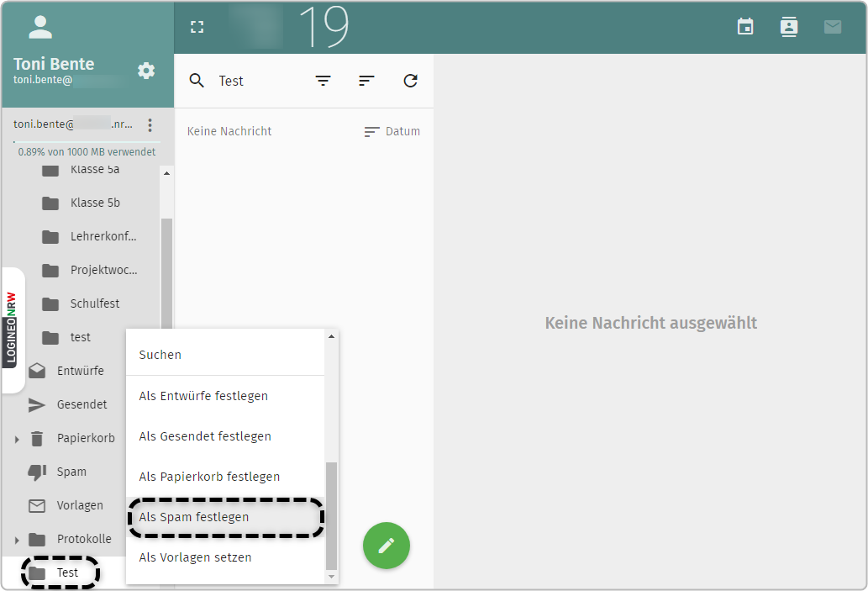Click the search magnifier icon

pyautogui.click(x=197, y=81)
